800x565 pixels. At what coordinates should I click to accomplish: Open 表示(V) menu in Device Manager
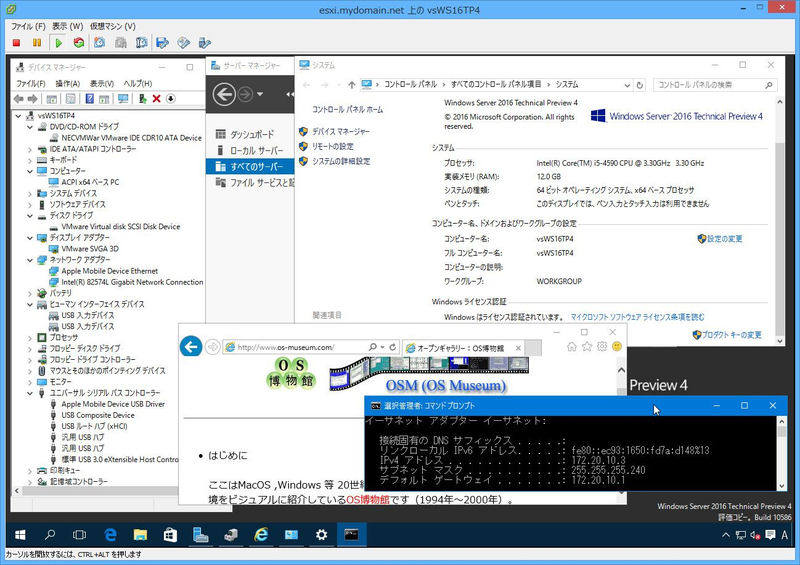(x=102, y=83)
